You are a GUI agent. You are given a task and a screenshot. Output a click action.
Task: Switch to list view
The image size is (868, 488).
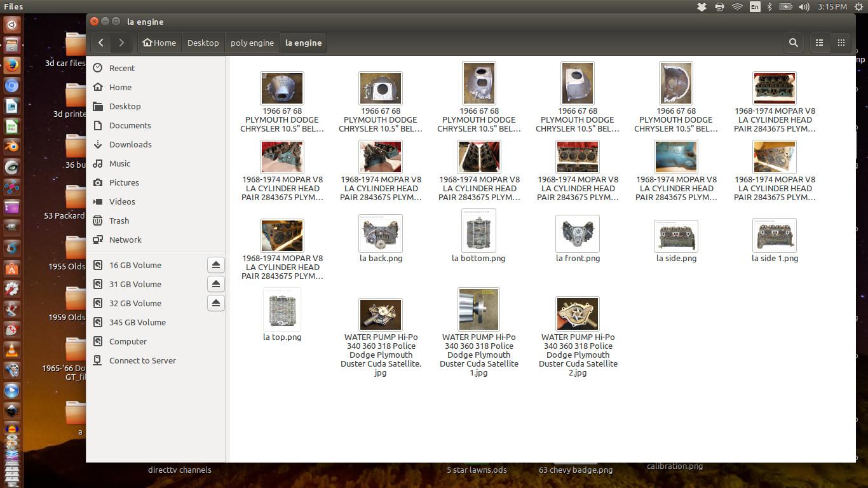(819, 43)
